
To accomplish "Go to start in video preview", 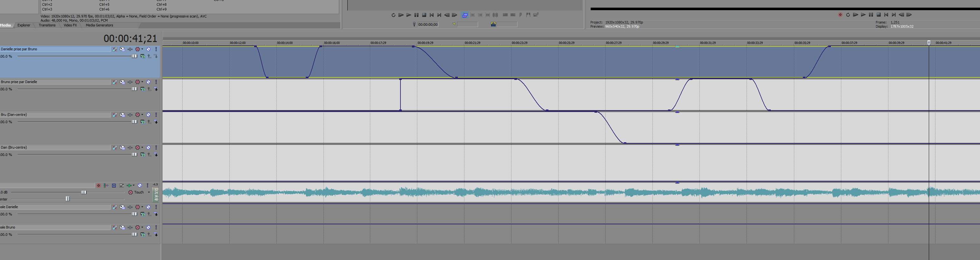I will tap(886, 15).
